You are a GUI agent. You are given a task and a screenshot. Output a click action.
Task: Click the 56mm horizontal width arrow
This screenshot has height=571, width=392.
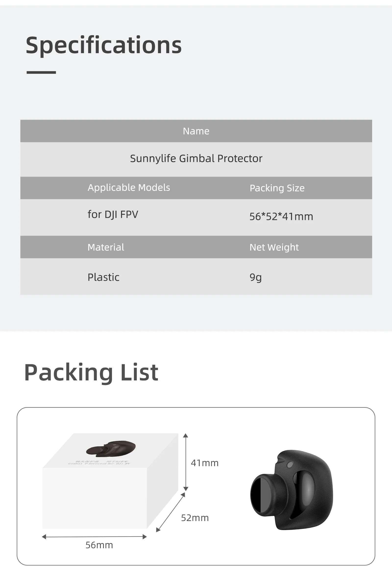pos(94,537)
